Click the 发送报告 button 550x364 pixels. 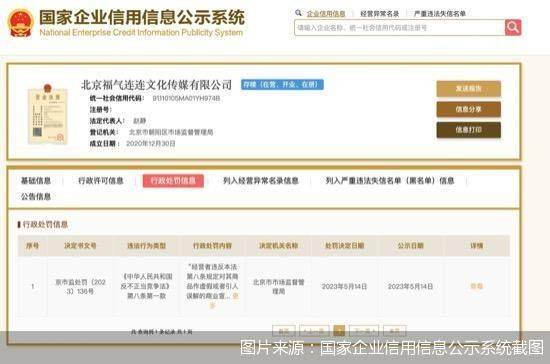[468, 88]
